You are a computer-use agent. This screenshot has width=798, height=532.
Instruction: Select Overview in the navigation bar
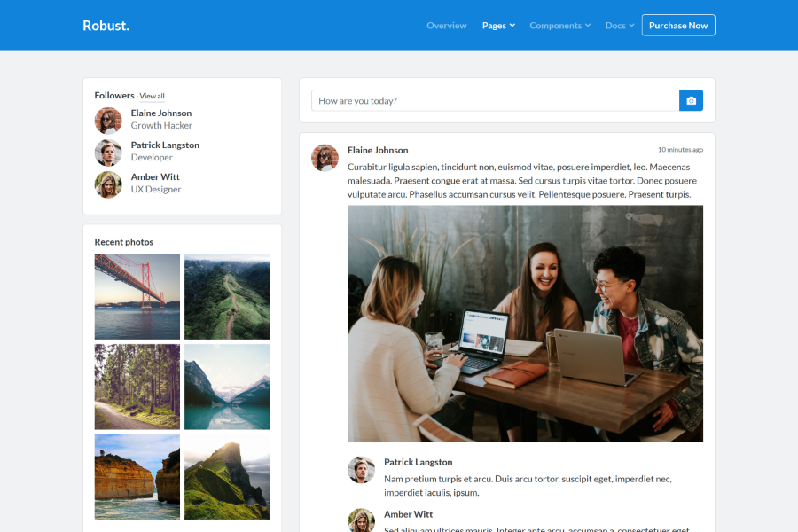click(x=446, y=25)
